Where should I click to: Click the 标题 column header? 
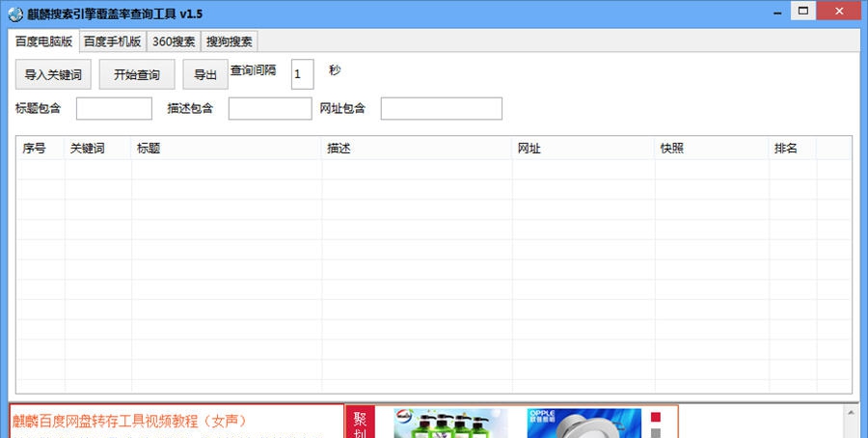pos(226,149)
